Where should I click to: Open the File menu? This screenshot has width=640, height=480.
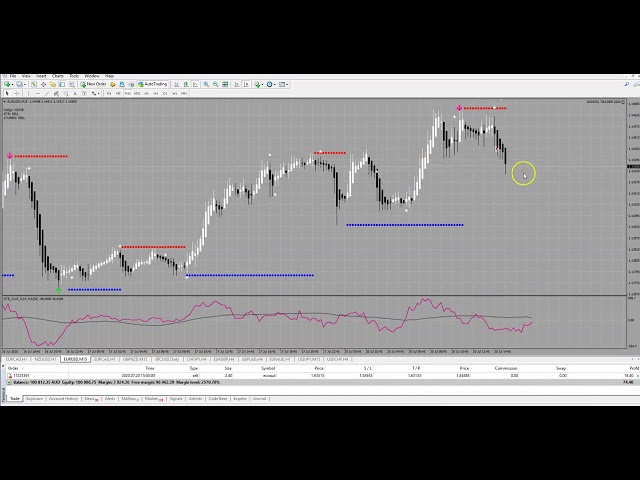[13, 76]
